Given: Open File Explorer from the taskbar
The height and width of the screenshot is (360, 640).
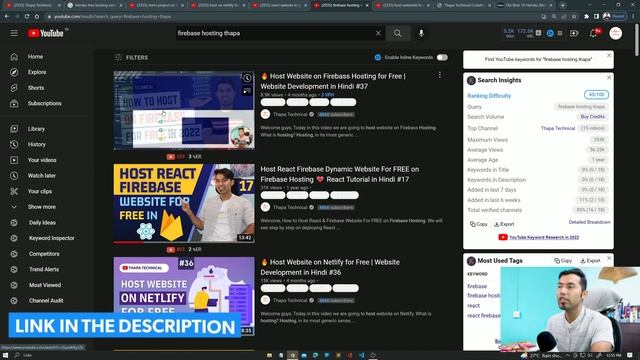Looking at the screenshot, I should pyautogui.click(x=269, y=355).
